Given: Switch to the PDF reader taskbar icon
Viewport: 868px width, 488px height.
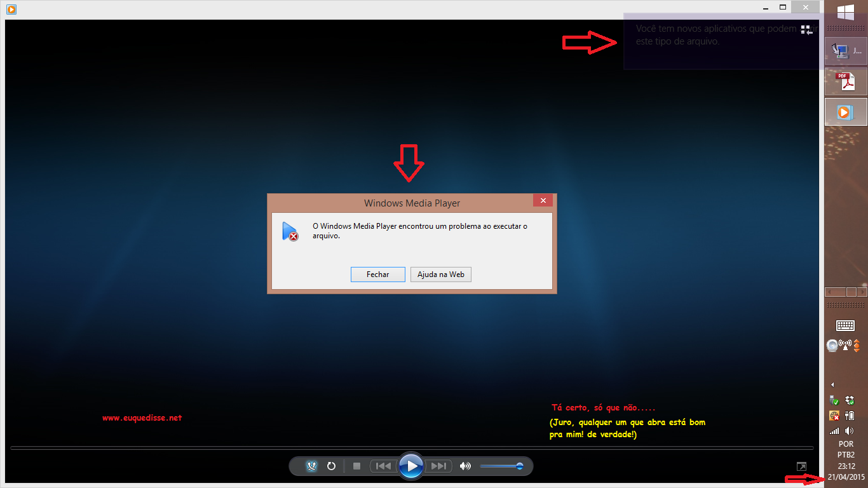Looking at the screenshot, I should [x=845, y=81].
